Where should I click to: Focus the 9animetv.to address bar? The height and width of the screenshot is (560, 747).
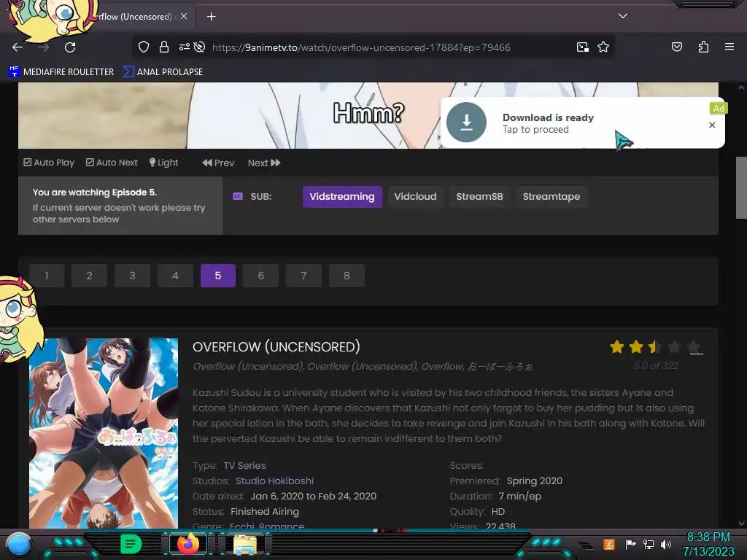361,47
